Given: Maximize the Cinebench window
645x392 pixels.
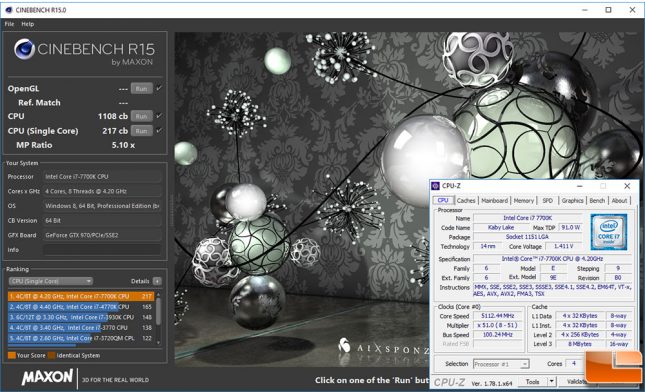Looking at the screenshot, I should pyautogui.click(x=608, y=10).
